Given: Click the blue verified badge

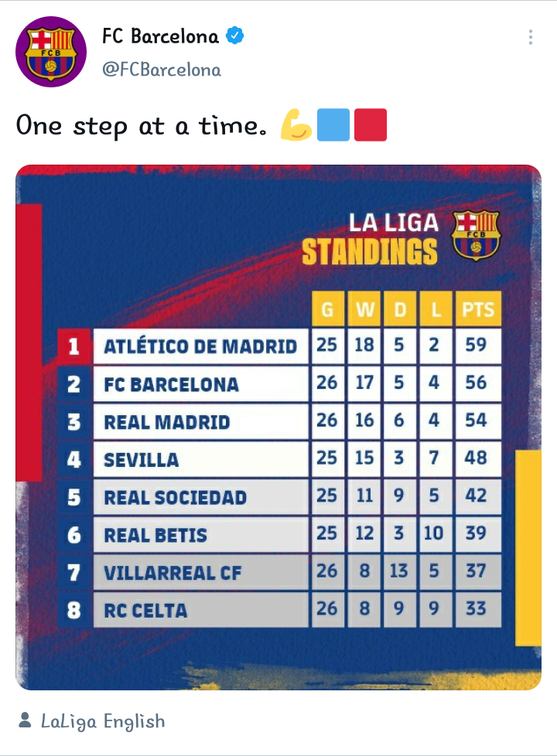Looking at the screenshot, I should tap(235, 36).
